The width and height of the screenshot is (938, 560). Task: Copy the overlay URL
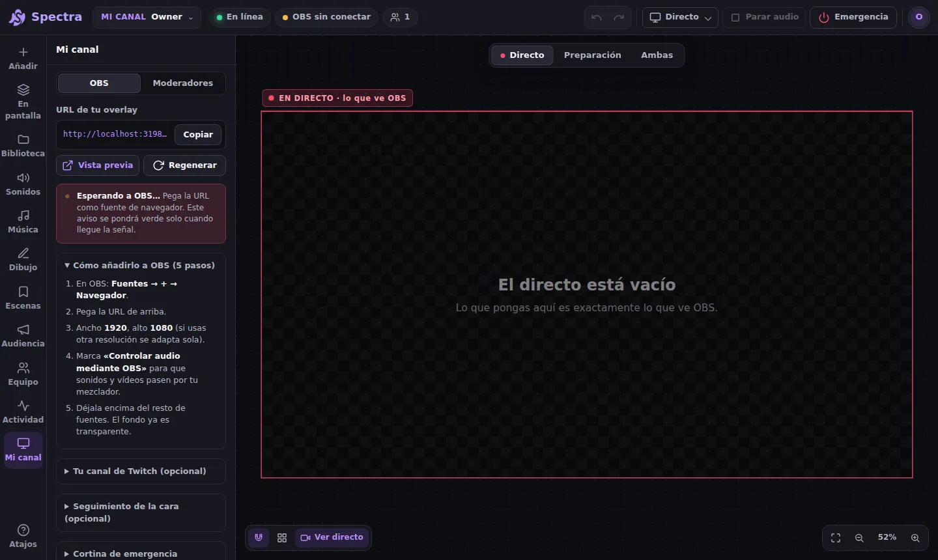[x=198, y=135]
